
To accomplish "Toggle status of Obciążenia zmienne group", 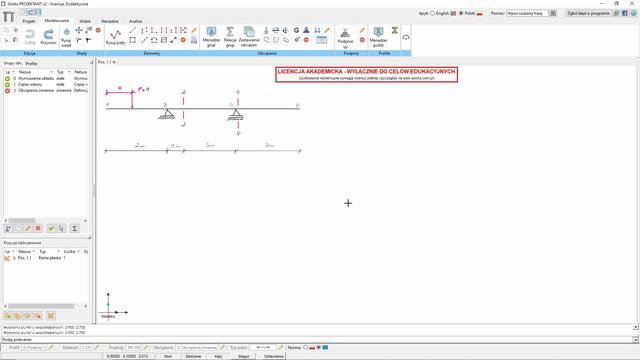I will [7, 91].
